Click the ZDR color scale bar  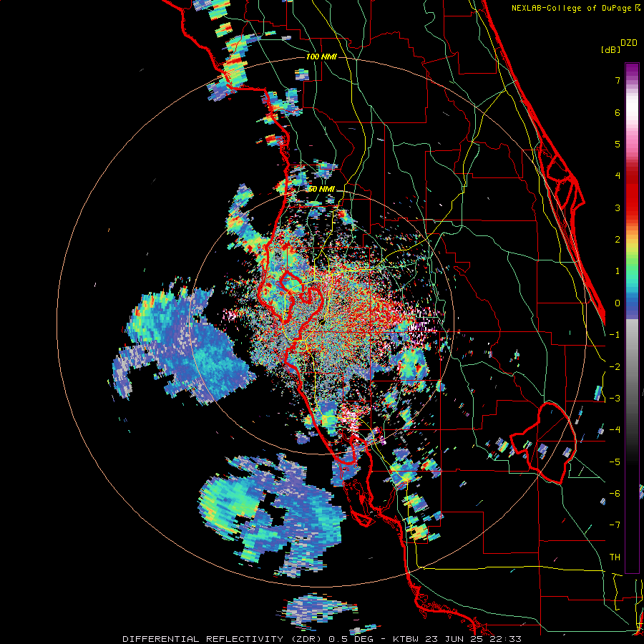[632, 318]
